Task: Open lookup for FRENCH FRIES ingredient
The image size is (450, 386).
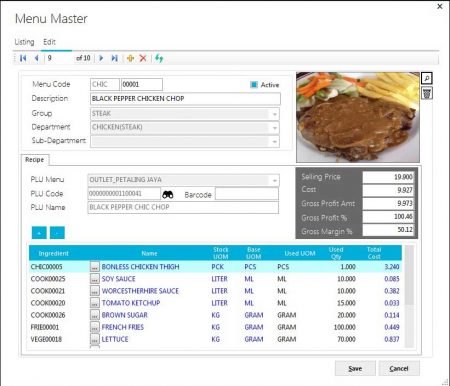Action: click(95, 327)
